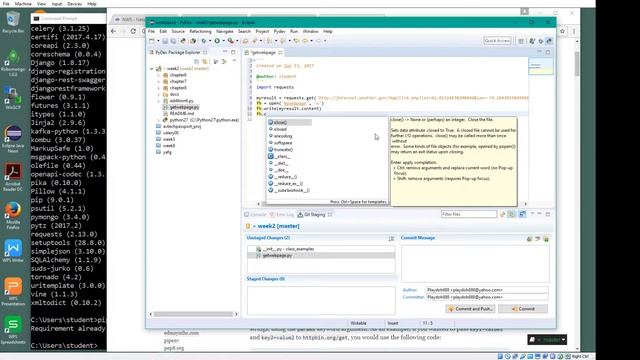Click the Commit Message text area
This screenshot has height=360, width=640.
[475, 263]
